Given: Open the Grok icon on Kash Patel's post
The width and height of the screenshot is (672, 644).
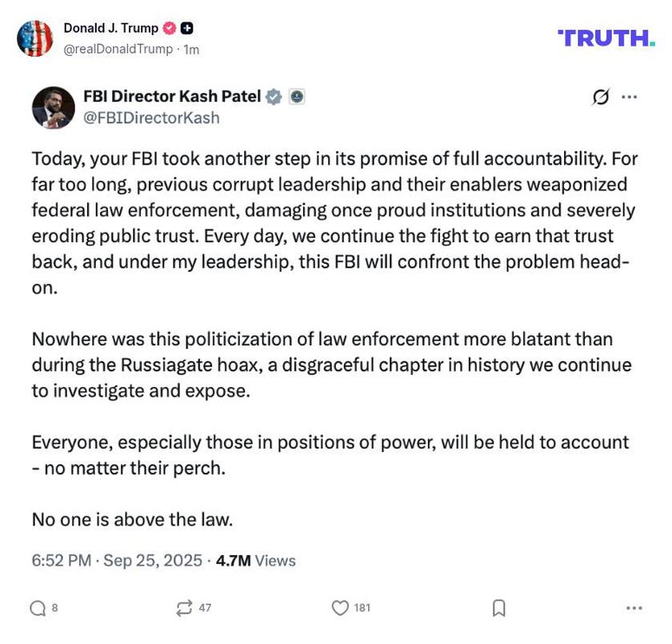Looking at the screenshot, I should pos(601,98).
